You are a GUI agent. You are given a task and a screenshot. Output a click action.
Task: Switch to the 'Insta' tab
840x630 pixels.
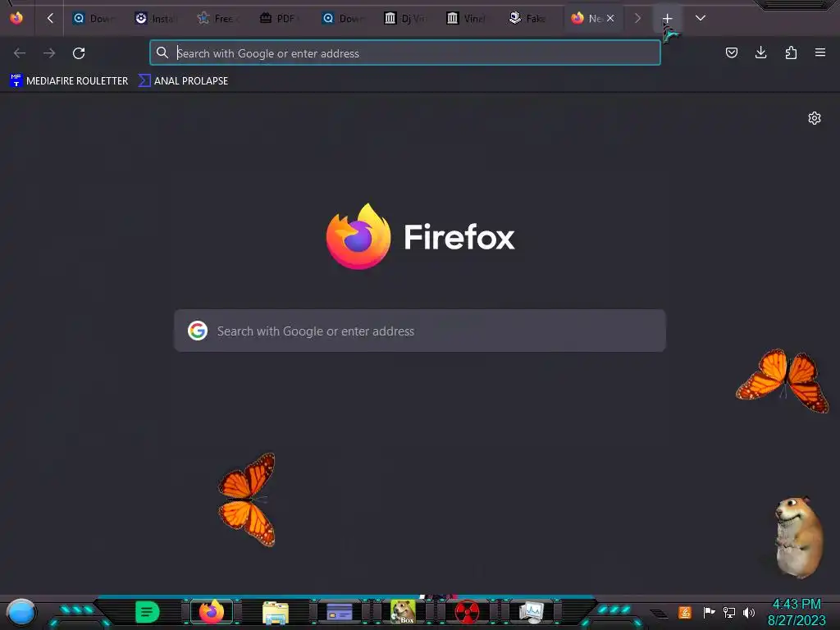click(156, 18)
